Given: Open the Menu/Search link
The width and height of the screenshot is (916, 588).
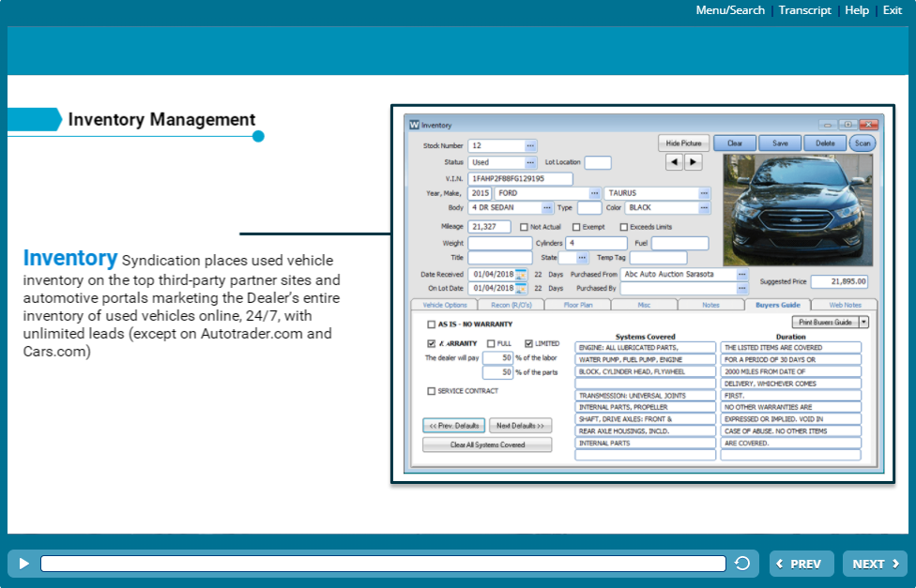Looking at the screenshot, I should tap(730, 10).
